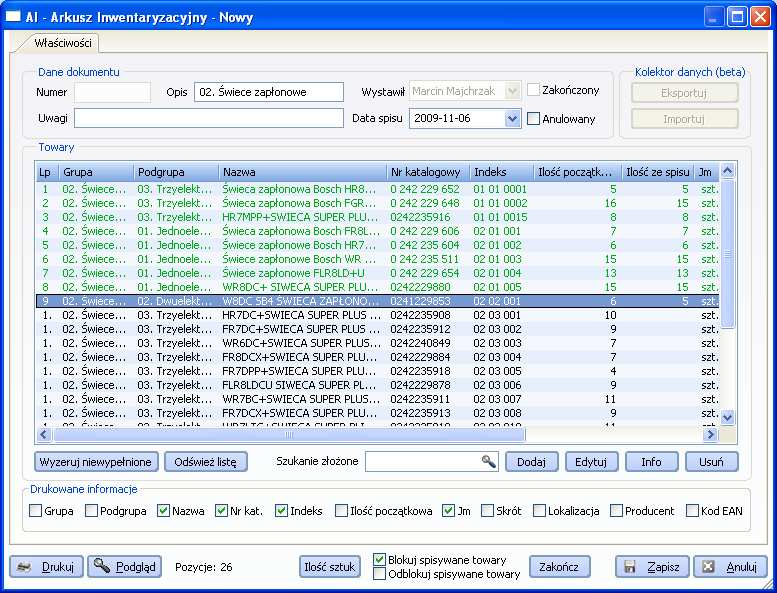777x593 pixels.
Task: Sort the list by Nazwa column header
Action: pyautogui.click(x=302, y=172)
